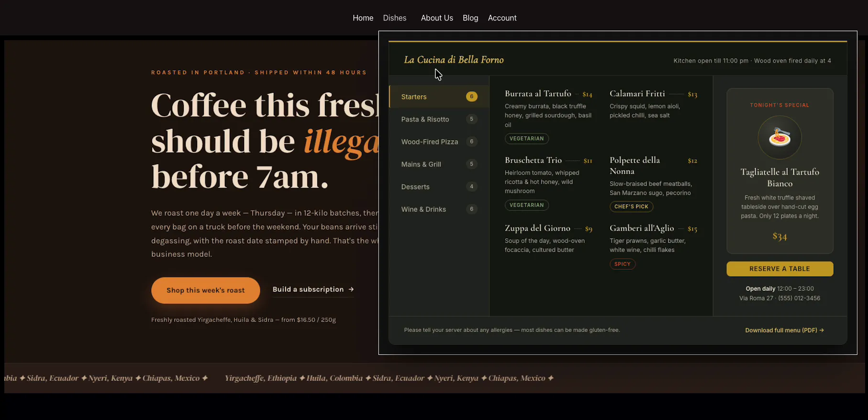Click the $14 price of Burrata al Tartufo
The height and width of the screenshot is (420, 868).
pos(587,95)
